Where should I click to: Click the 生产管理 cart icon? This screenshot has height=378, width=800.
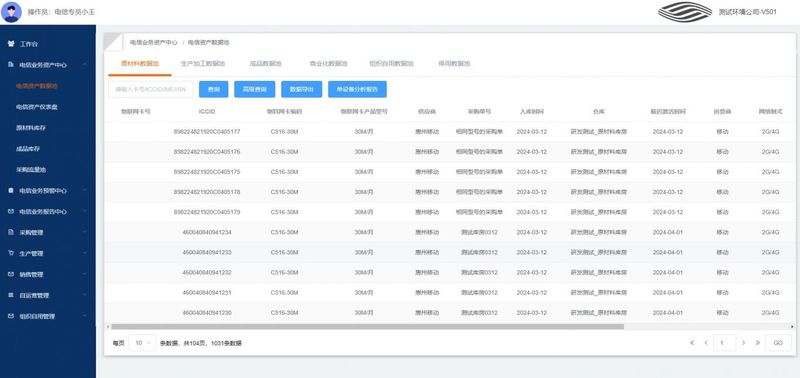point(11,253)
